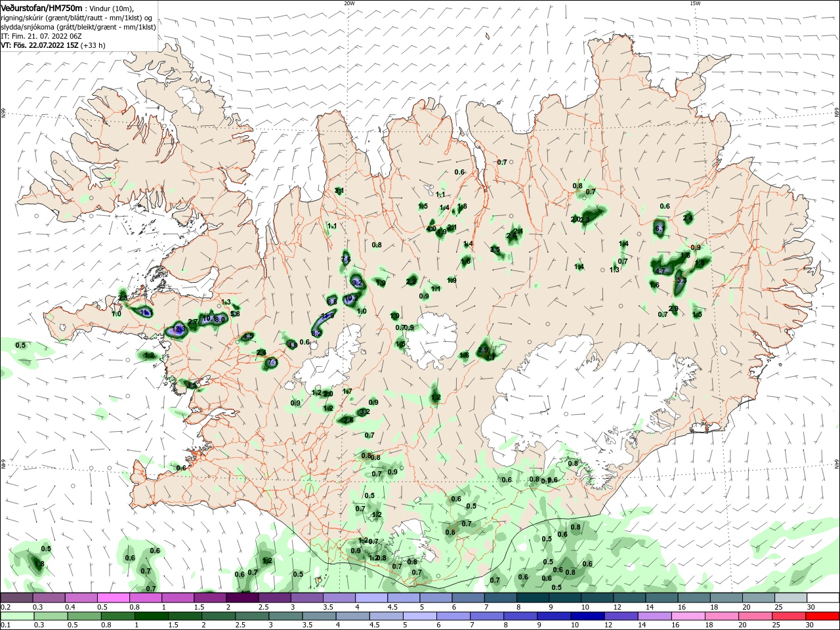Screen dimensions: 840x630
Task: Click the 'IT: Fim. 21. 07. 2022 06Z' line
Action: click(x=41, y=36)
